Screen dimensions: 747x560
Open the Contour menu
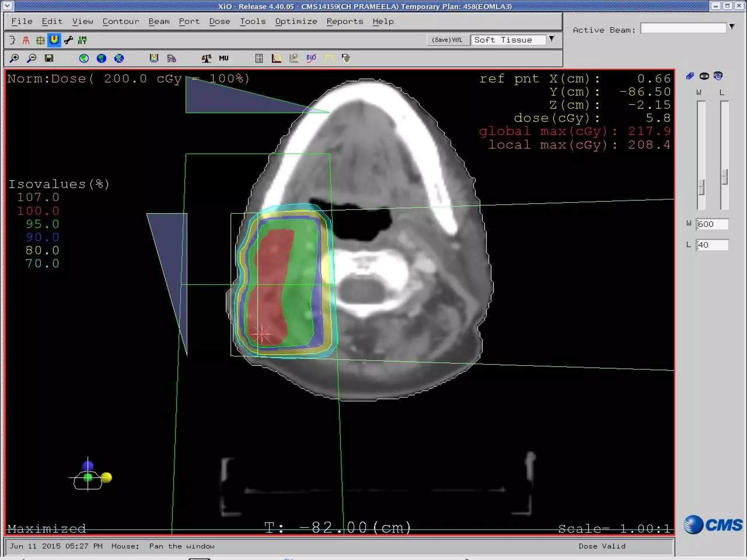120,22
